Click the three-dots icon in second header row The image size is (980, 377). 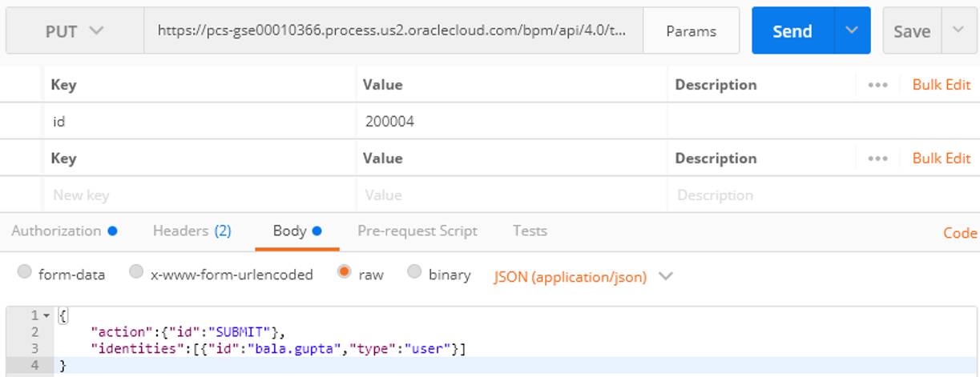(x=877, y=158)
